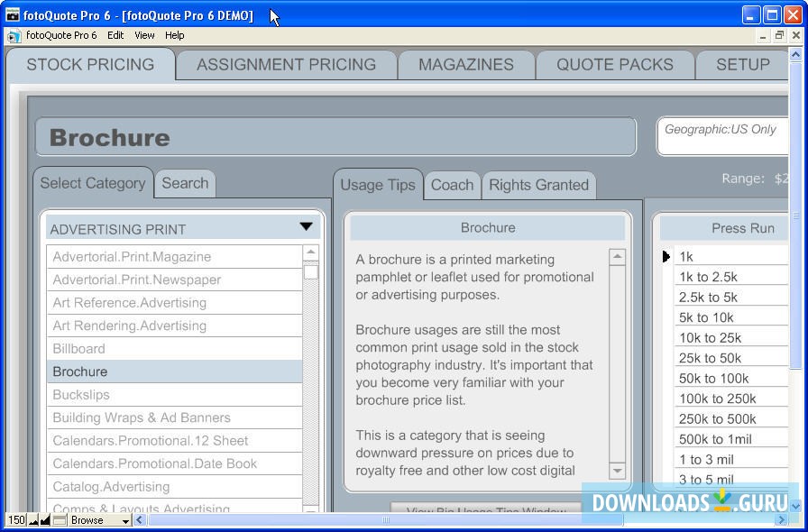
Task: Select the 100k to 250k press run
Action: (730, 399)
